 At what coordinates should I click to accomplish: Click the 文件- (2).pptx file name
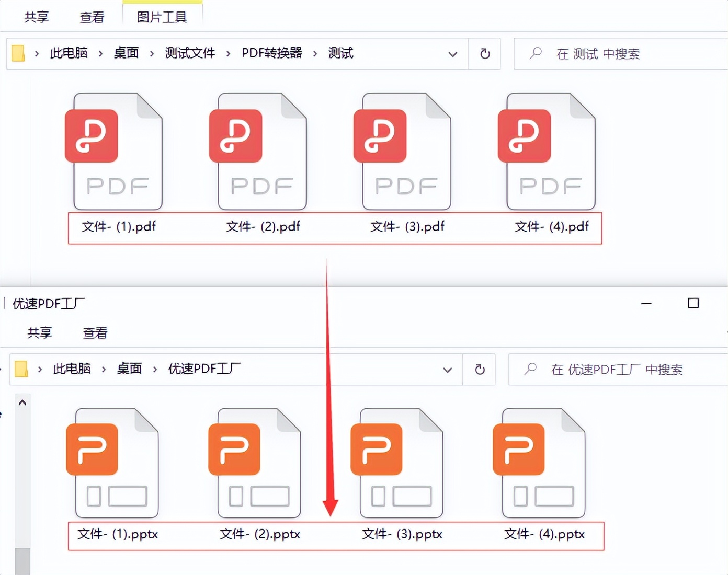coord(260,534)
